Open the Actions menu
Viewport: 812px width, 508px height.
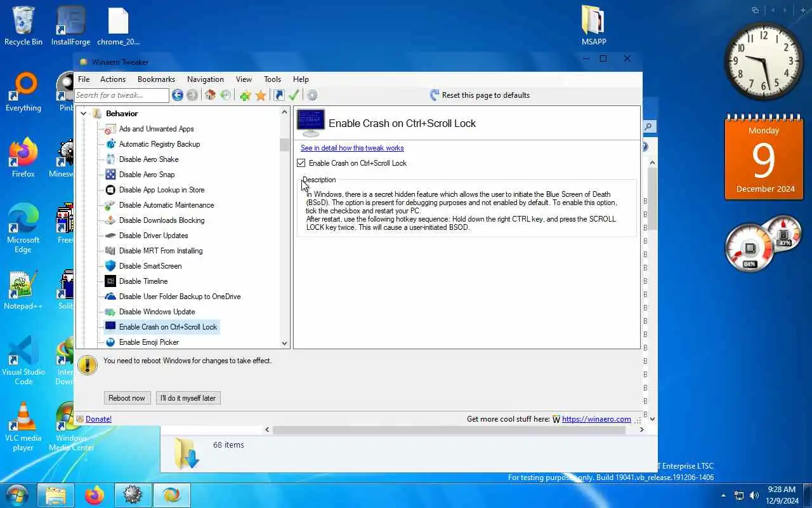(113, 79)
